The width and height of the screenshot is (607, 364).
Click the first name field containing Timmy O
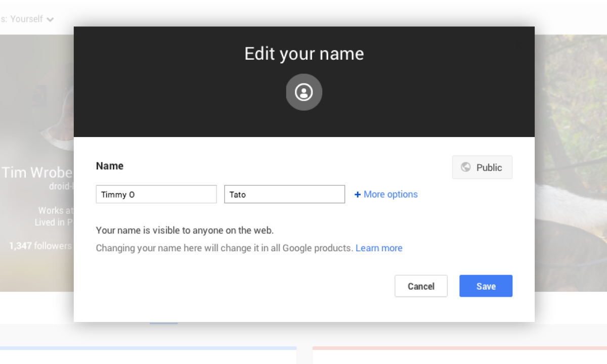(156, 194)
